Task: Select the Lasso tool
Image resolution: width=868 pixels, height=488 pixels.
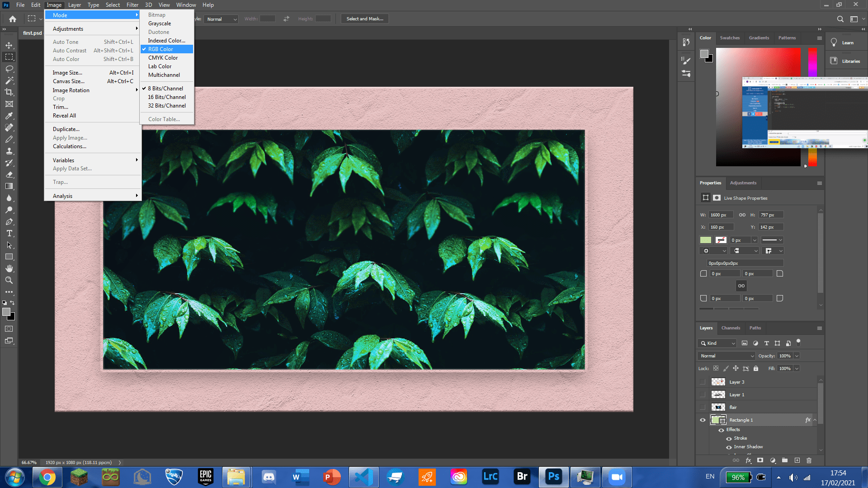Action: click(9, 69)
